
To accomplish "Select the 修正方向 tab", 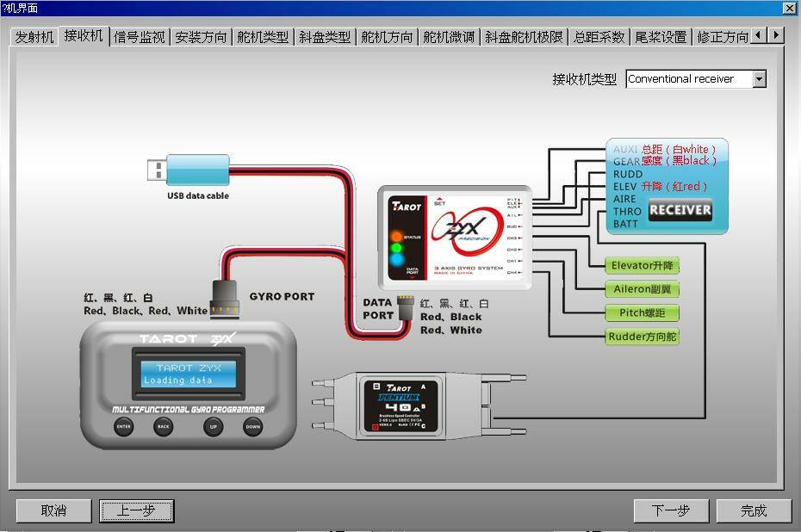I will (x=723, y=37).
